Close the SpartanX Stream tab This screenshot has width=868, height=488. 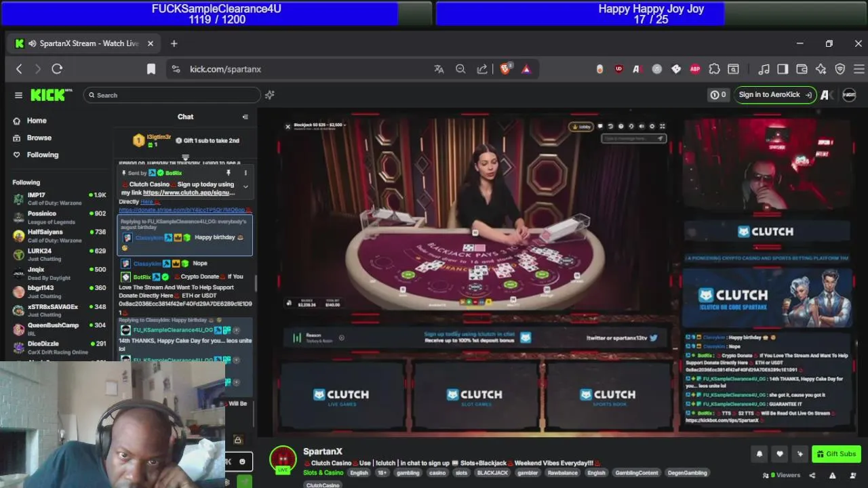pos(151,43)
